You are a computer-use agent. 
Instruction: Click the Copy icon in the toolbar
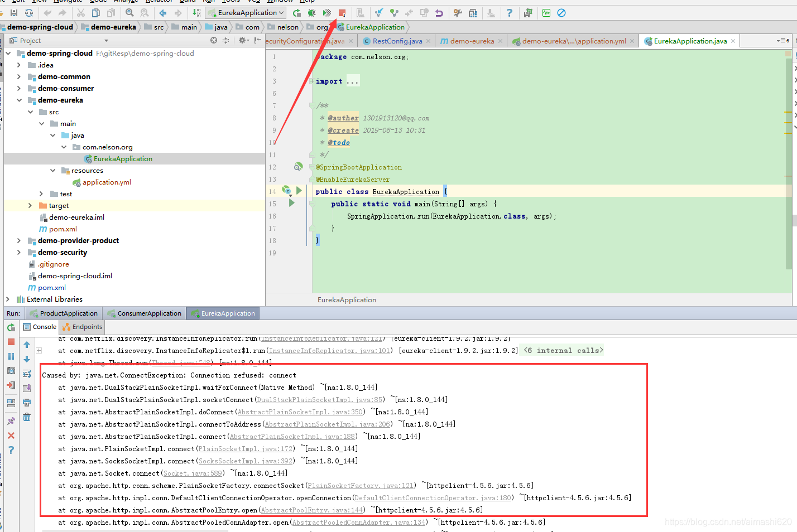[95, 13]
